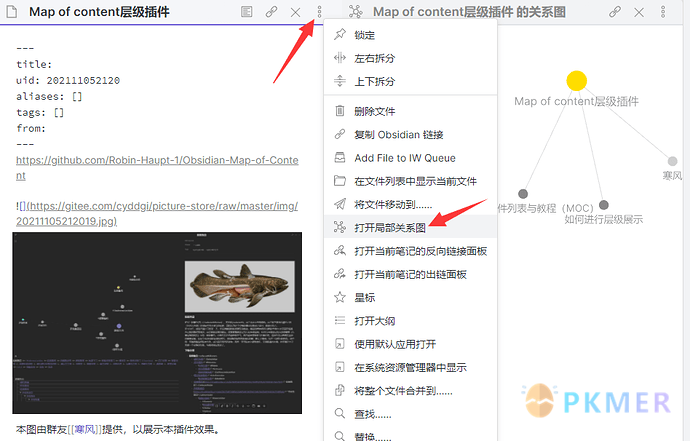The height and width of the screenshot is (441, 690).
Task: Click the embedded dark screenshot image
Action: [x=157, y=323]
